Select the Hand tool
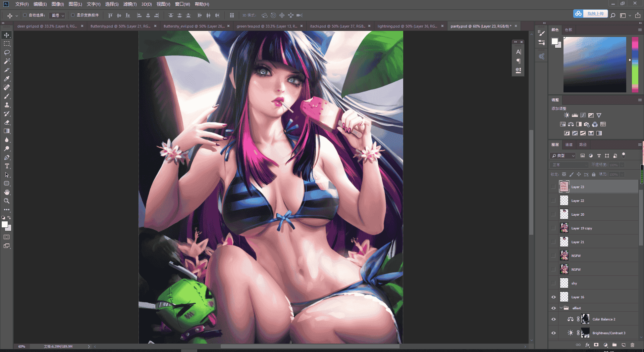 pos(7,192)
